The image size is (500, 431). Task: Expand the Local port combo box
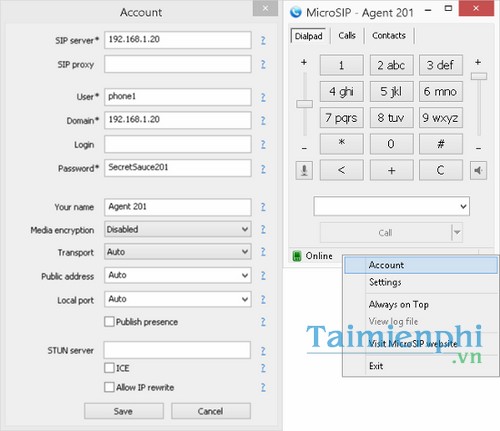[x=178, y=299]
